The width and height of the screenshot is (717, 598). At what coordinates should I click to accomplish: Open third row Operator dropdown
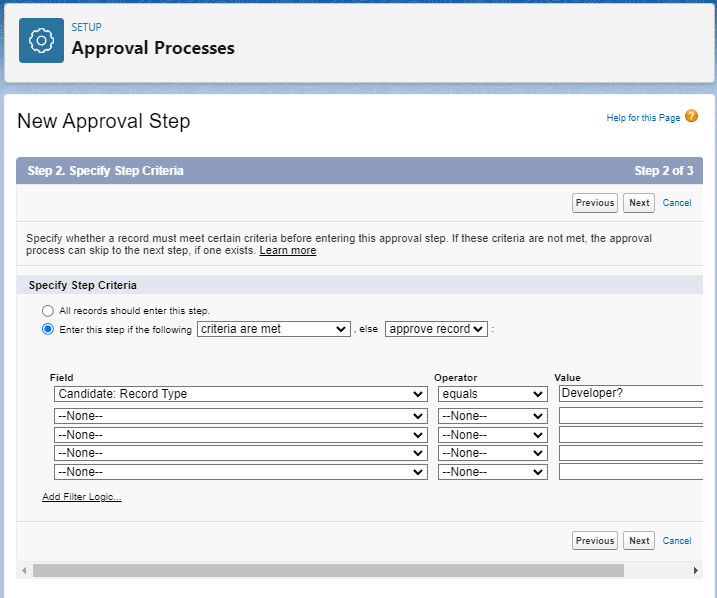point(492,435)
